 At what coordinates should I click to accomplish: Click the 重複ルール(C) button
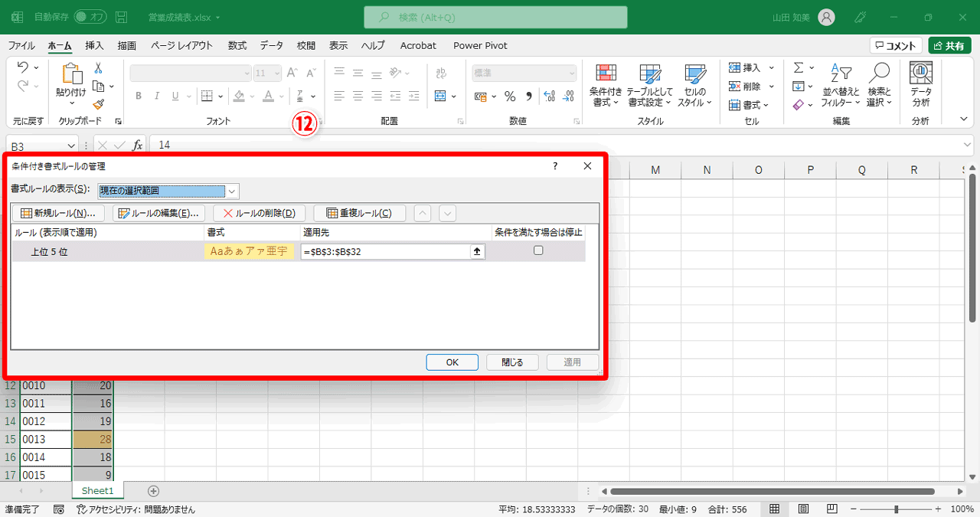tap(358, 213)
